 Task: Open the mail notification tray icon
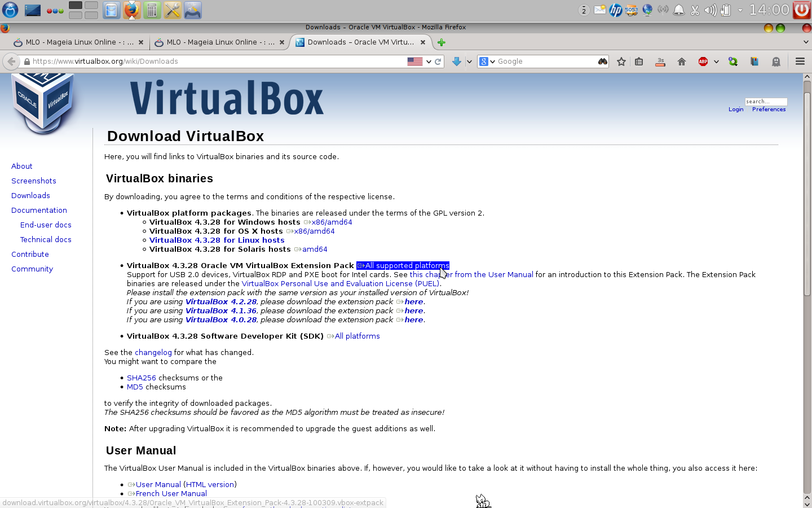click(x=600, y=10)
